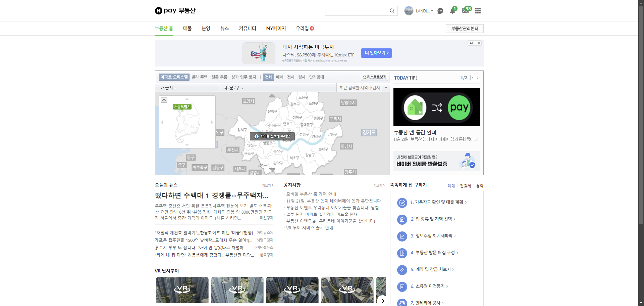Open the 네이버 전세금 반환보증 banner

(x=436, y=161)
